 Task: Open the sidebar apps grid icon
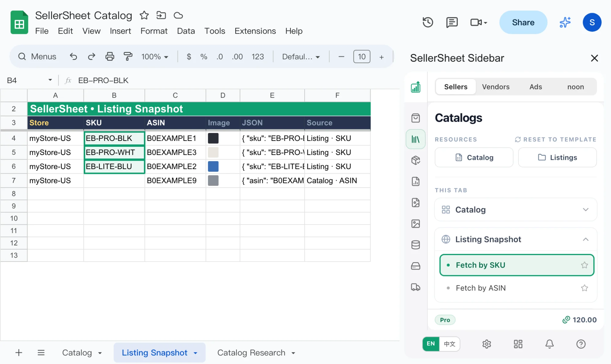click(518, 344)
